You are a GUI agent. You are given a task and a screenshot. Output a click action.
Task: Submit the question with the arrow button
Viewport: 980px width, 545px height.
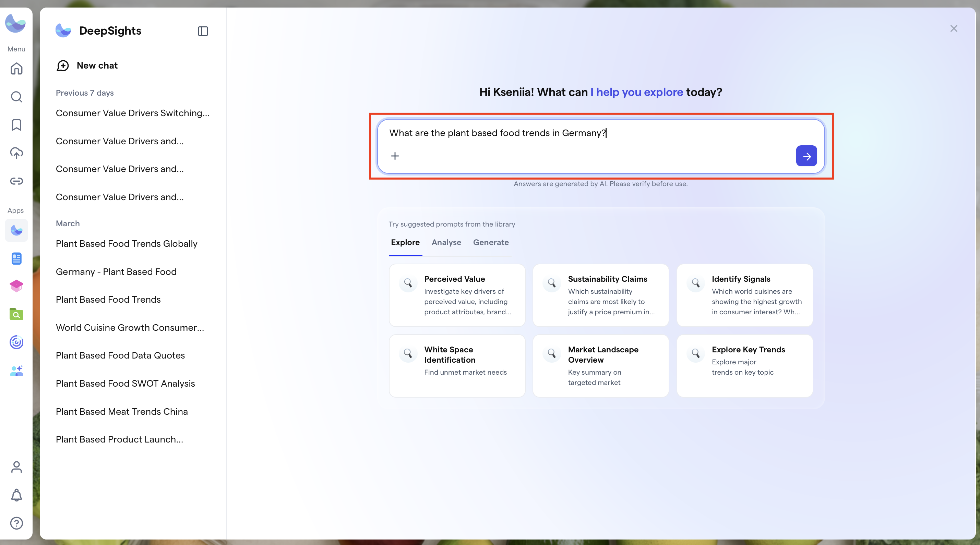pos(806,156)
